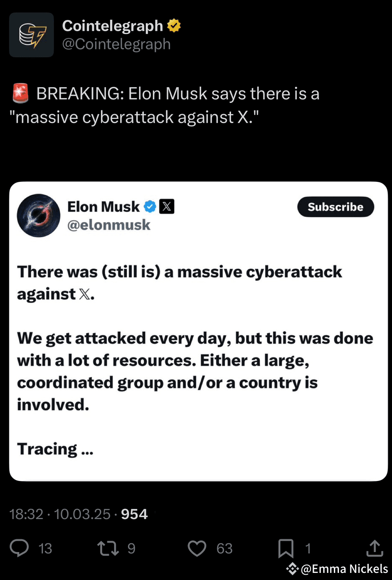Click the tweet timestamp 18:32

tap(27, 514)
